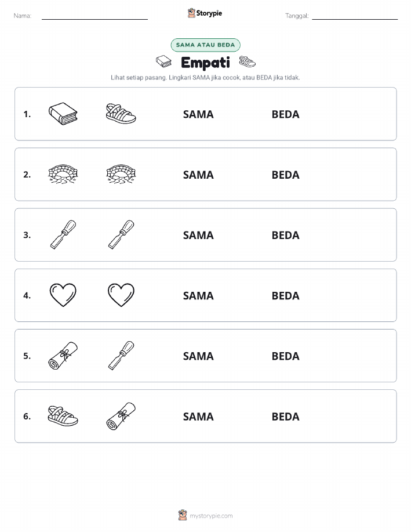Mark SAMA for question 2

pos(198,175)
